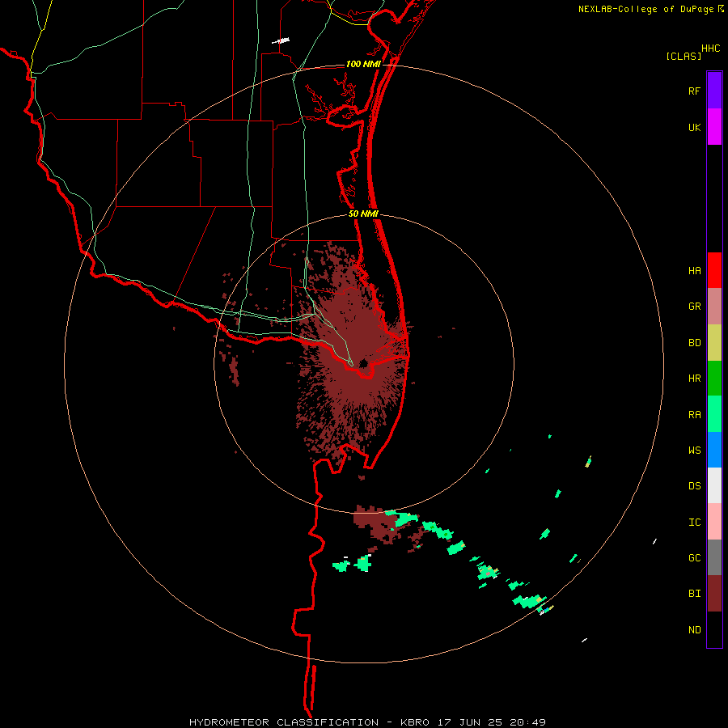728x728 pixels.
Task: Click the ND legend label
Action: pyautogui.click(x=695, y=630)
